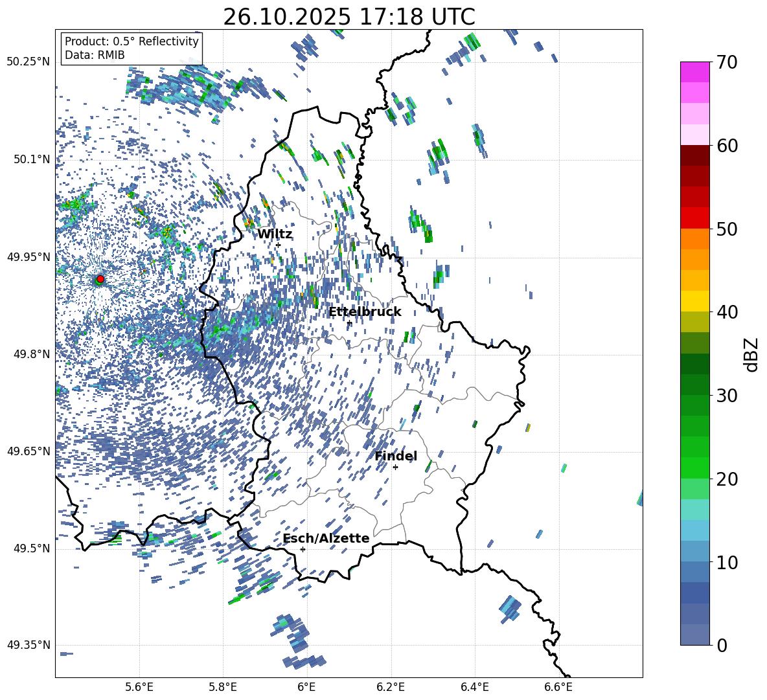The width and height of the screenshot is (767, 700).
Task: Click the 6.2°E longitude tick label
Action: point(391,687)
